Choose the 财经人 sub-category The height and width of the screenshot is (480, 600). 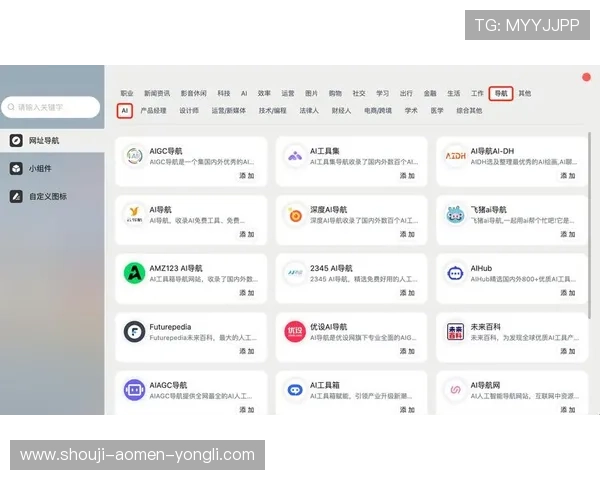[x=341, y=111]
